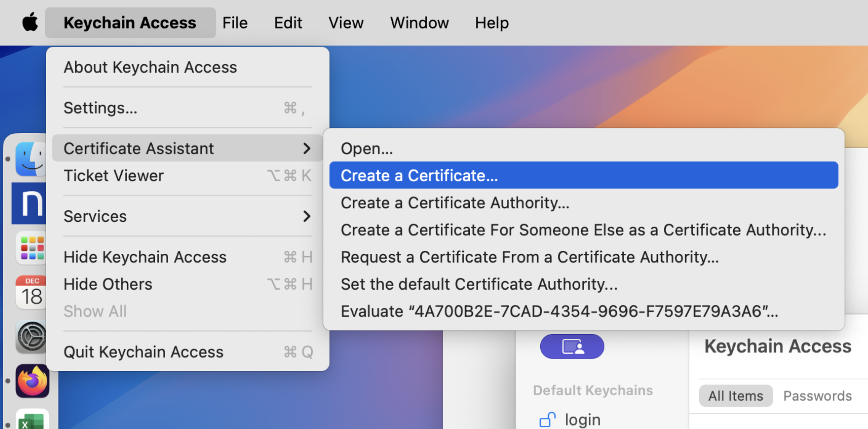The image size is (868, 429).
Task: Expand the Services submenu chevron
Action: 307,216
